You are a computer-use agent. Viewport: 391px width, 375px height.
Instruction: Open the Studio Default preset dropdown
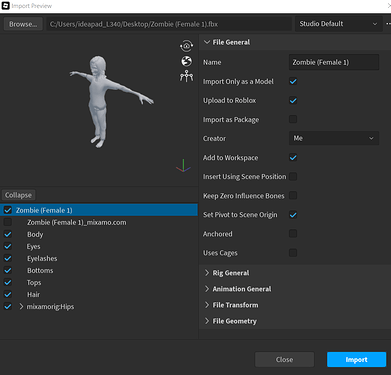coord(338,24)
